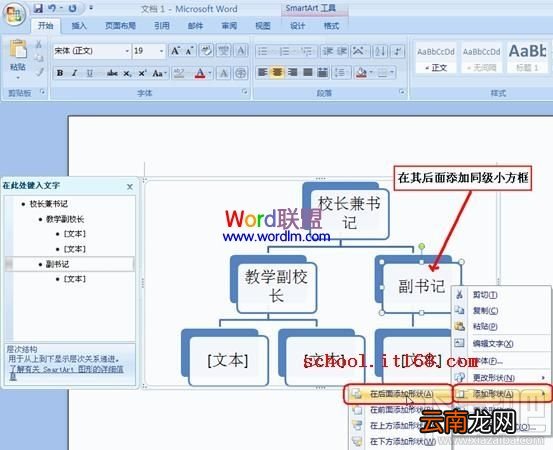Open font color dropdown arrow

[x=210, y=73]
